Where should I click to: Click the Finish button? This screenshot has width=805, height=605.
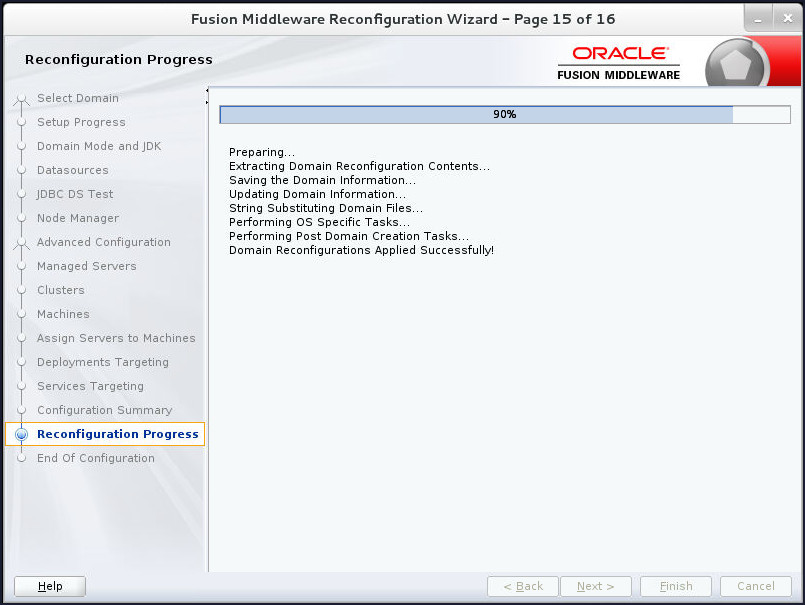(x=676, y=586)
